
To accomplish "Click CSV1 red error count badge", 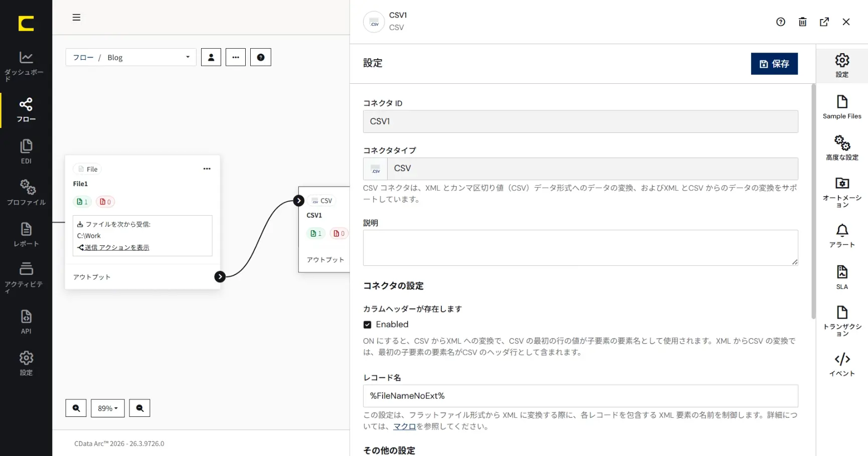I will (339, 233).
